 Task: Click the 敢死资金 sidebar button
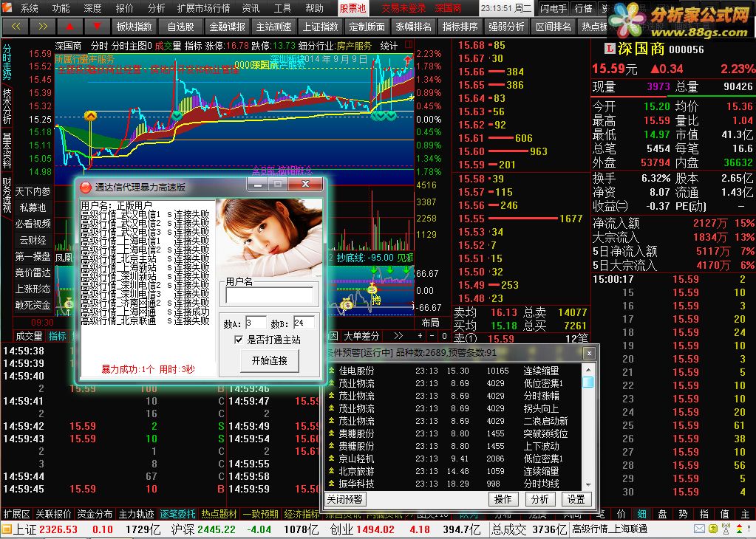[x=33, y=305]
